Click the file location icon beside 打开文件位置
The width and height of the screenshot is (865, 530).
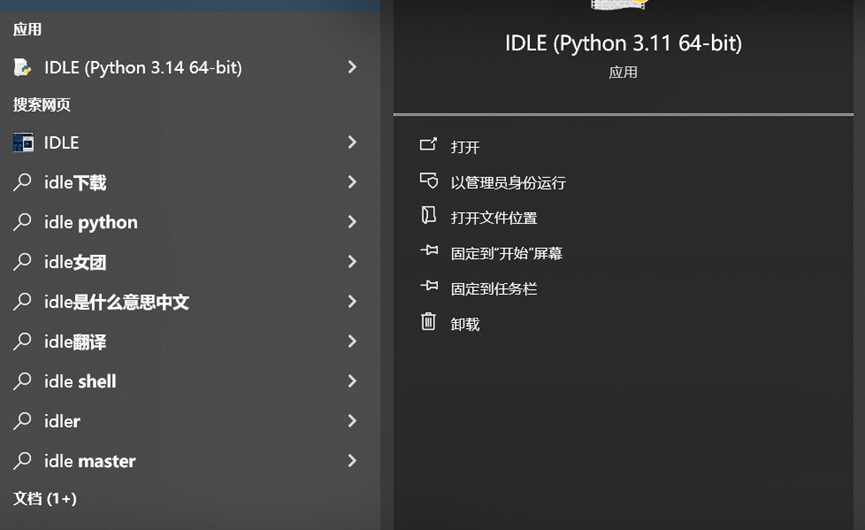429,215
